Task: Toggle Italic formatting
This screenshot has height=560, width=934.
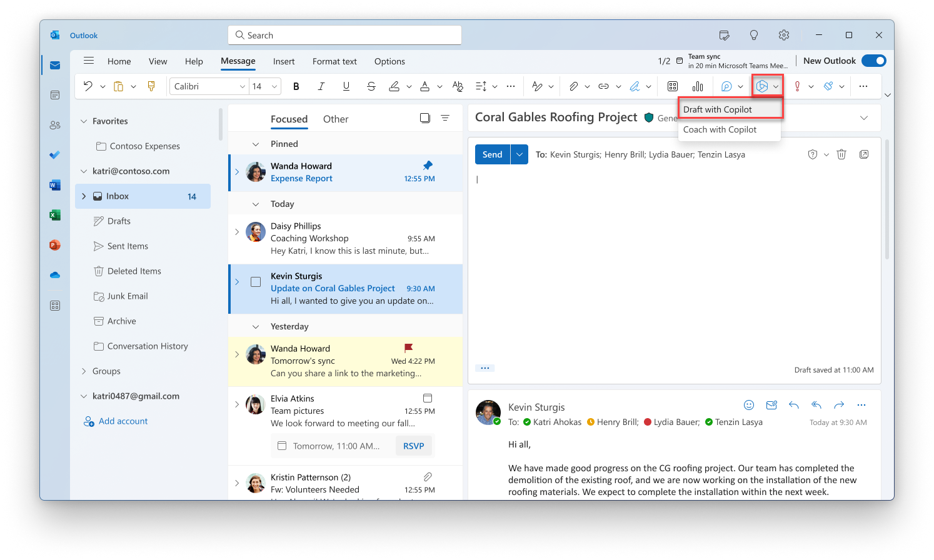Action: coord(321,86)
